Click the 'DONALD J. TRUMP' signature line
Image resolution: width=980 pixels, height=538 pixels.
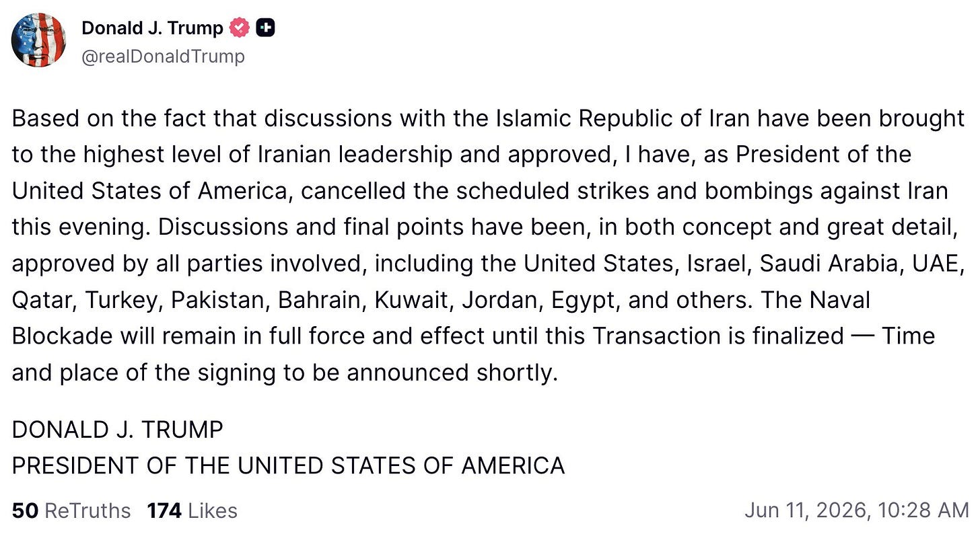[117, 430]
